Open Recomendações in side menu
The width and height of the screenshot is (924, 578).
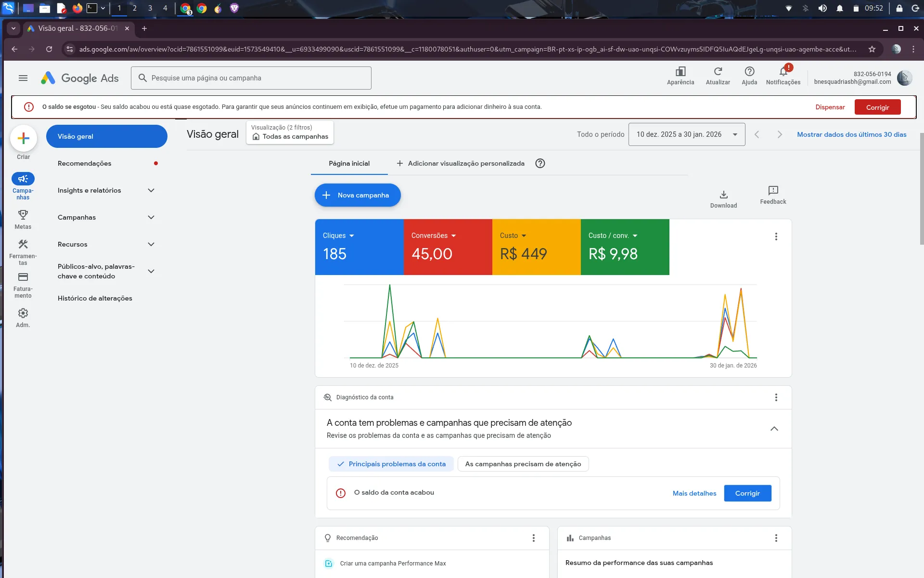(85, 163)
